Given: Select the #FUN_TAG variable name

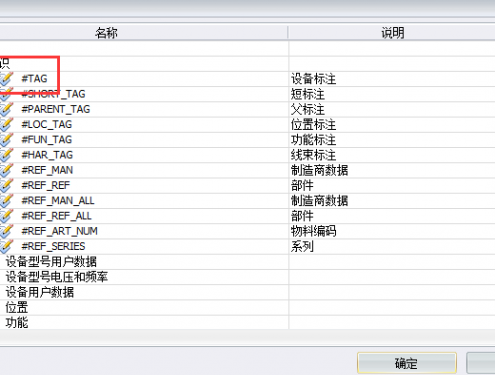Looking at the screenshot, I should point(47,140).
